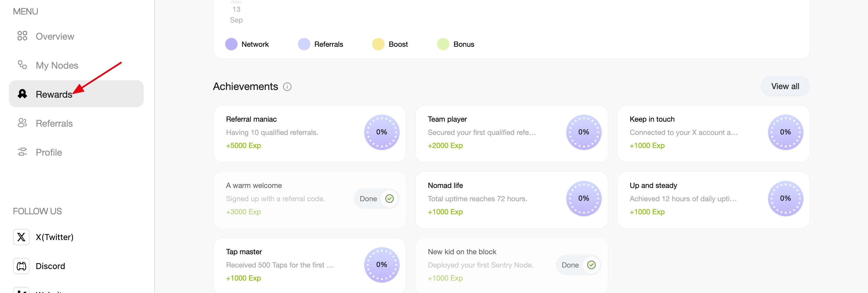Toggle the Network legend series
This screenshot has height=293, width=868.
pos(247,44)
